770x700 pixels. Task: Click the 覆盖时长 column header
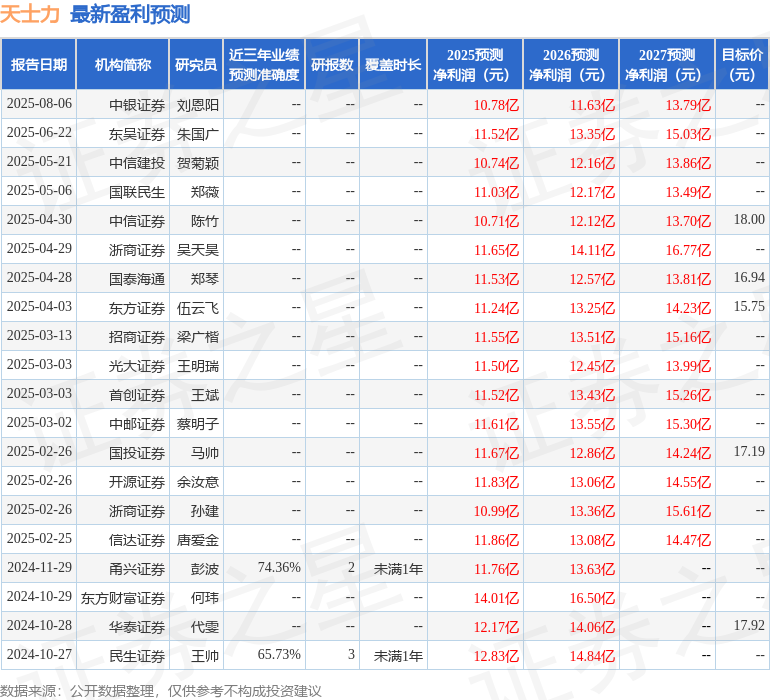pos(393,64)
